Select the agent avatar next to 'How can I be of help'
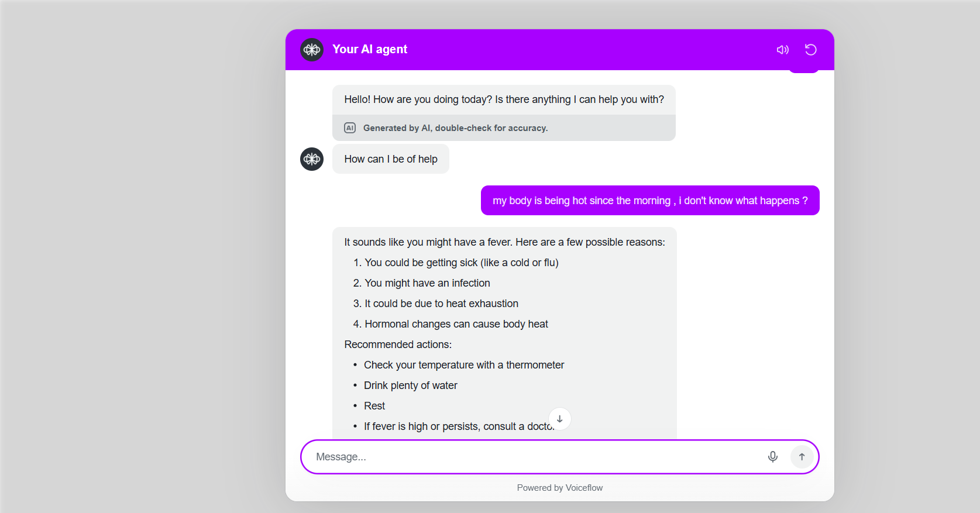 (311, 159)
